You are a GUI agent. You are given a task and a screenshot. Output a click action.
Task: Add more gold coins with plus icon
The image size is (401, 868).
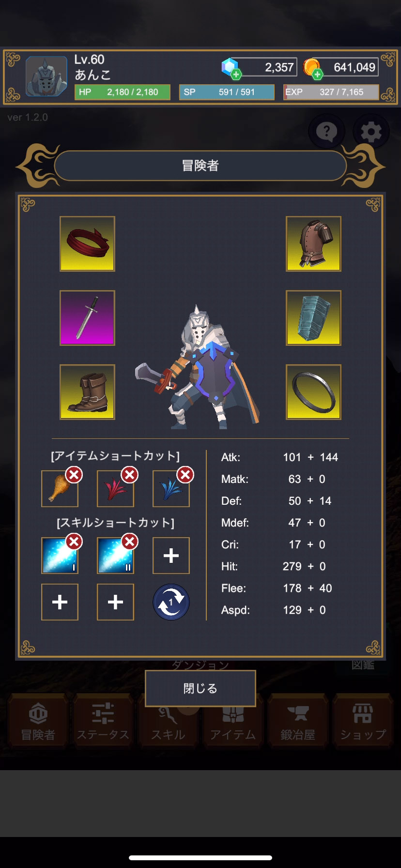[x=318, y=74]
